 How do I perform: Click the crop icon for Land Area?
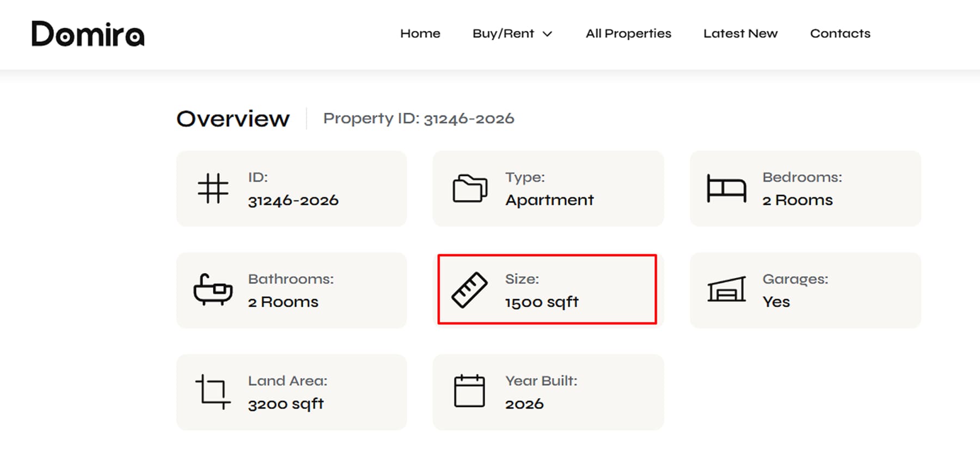point(213,392)
